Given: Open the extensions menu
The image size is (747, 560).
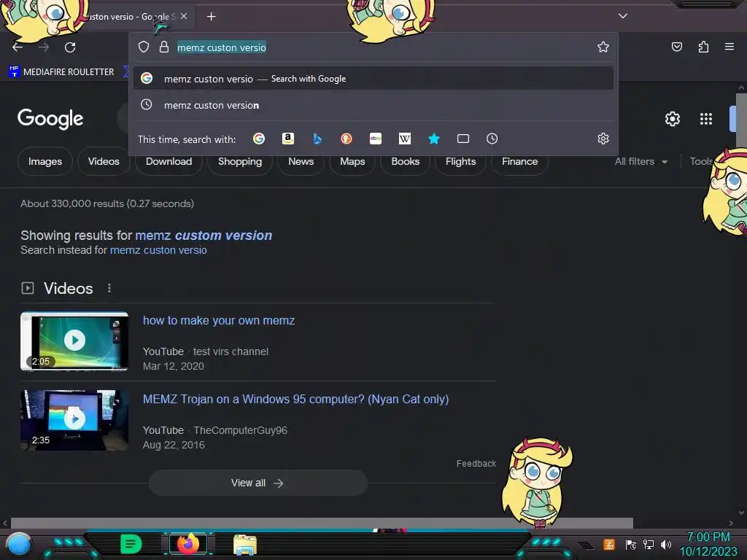Looking at the screenshot, I should [703, 47].
